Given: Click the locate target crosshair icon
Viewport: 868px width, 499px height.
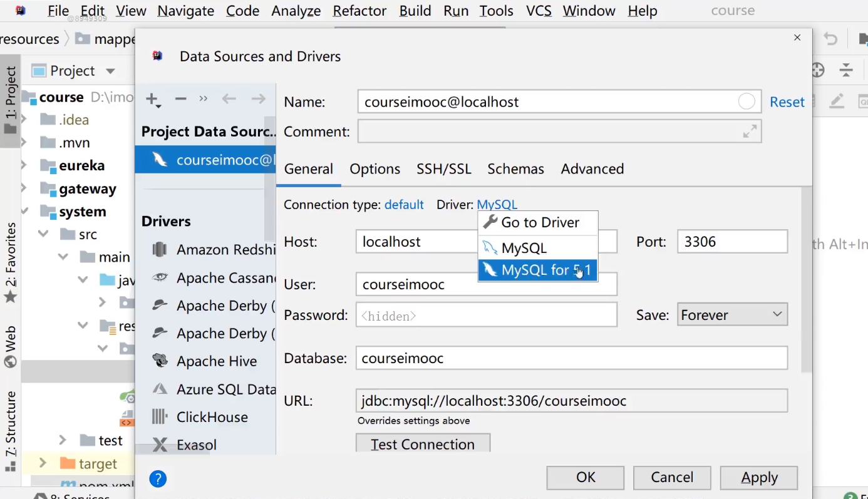Looking at the screenshot, I should click(x=818, y=70).
